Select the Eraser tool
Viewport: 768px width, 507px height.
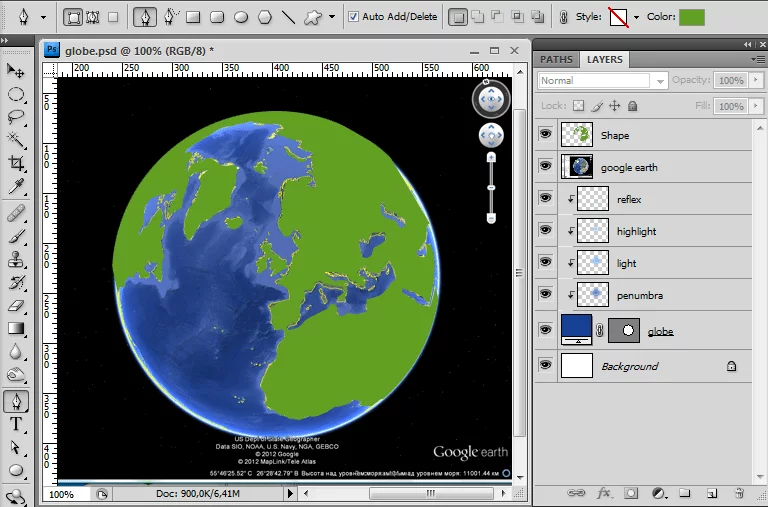(x=16, y=306)
